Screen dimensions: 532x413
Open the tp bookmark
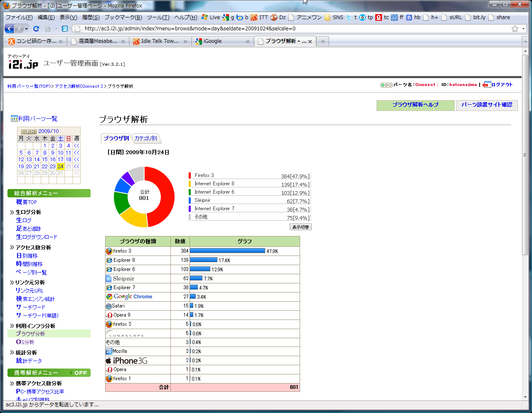pyautogui.click(x=366, y=17)
